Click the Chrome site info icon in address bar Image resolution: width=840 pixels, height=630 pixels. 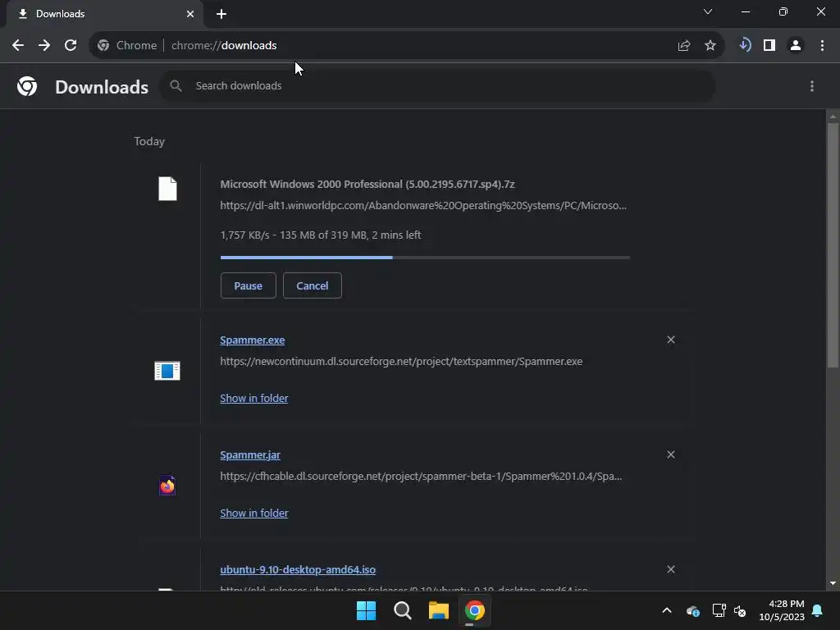pos(103,46)
